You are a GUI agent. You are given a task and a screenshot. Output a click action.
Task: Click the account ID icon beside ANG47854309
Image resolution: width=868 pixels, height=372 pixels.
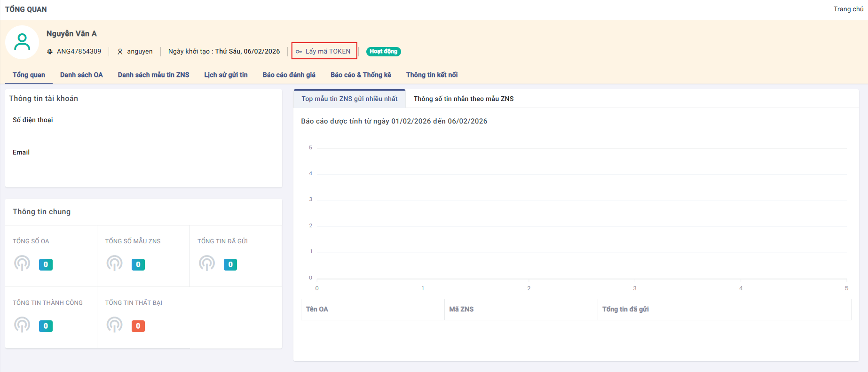[50, 52]
